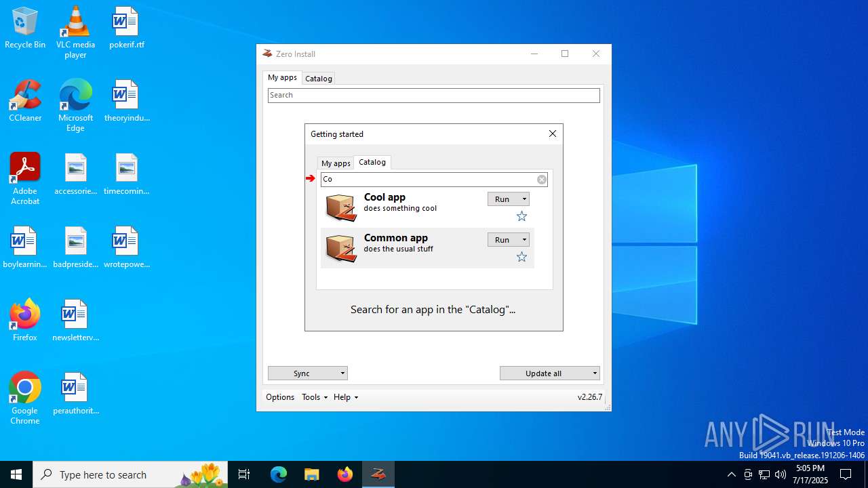Select badpreside... image file icon
This screenshot has height=488, width=868.
click(75, 247)
